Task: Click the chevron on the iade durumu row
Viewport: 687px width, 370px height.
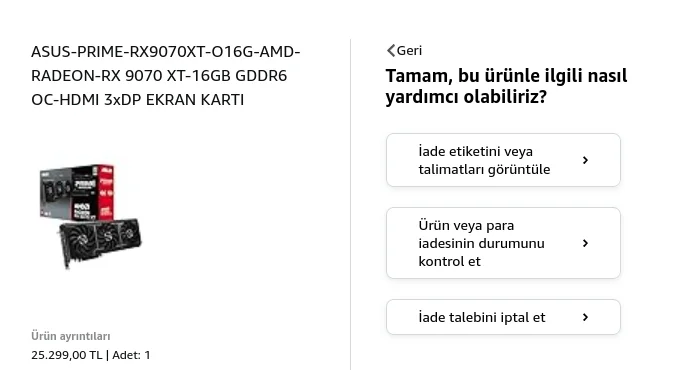Action: 585,243
